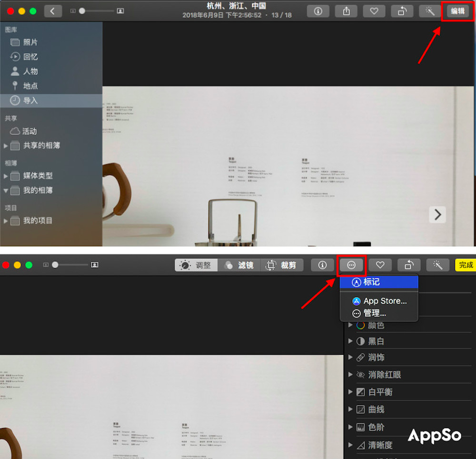
Task: Click the back arrow button
Action: pos(53,11)
